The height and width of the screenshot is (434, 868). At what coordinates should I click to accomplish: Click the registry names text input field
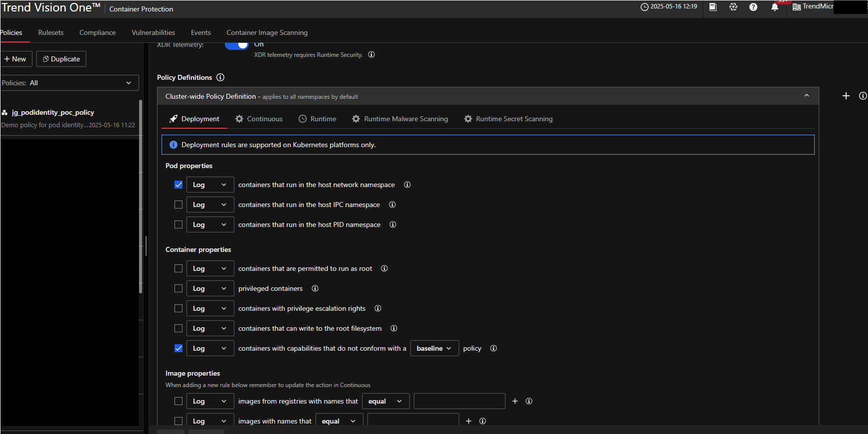click(459, 401)
